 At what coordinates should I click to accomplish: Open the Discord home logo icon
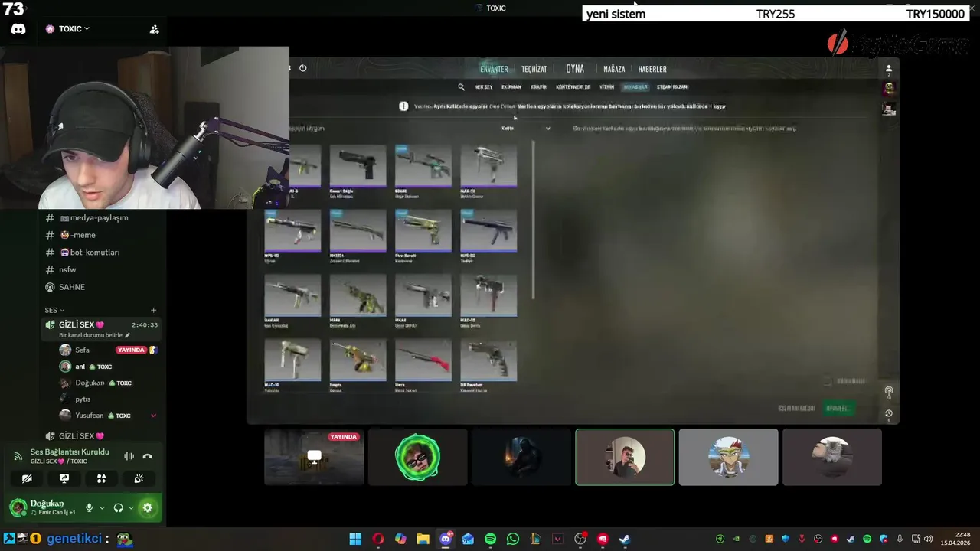(x=18, y=29)
